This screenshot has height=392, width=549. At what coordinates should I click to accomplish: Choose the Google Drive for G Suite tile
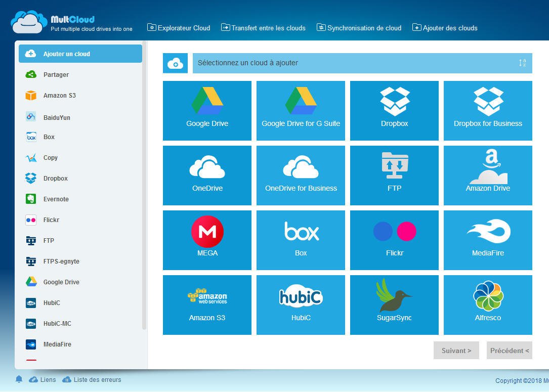tap(301, 111)
